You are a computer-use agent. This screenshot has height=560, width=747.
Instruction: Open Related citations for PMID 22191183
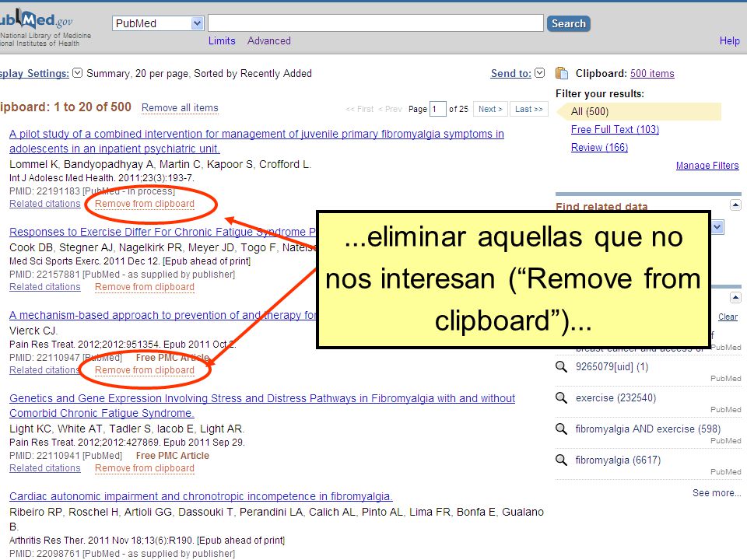click(45, 204)
